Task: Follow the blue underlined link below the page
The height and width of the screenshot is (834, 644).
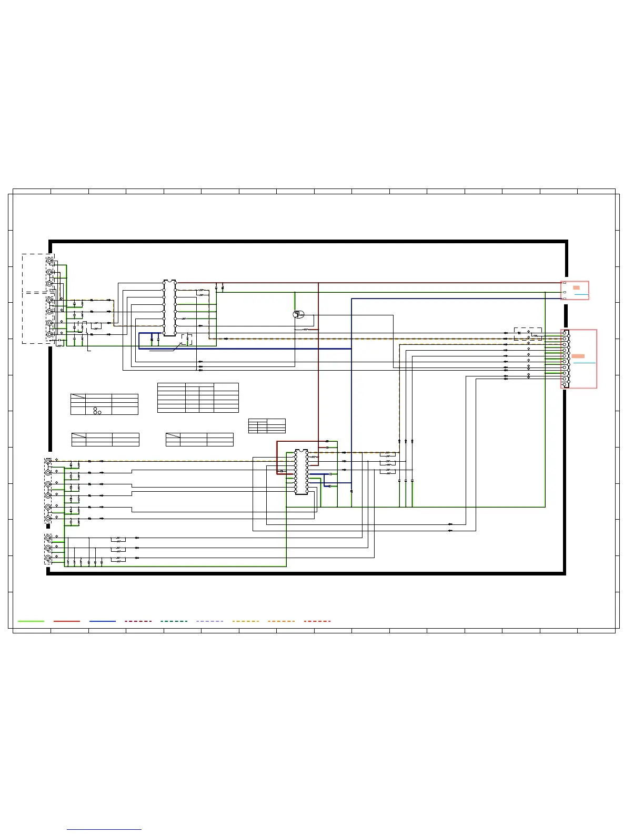Action: [104, 829]
